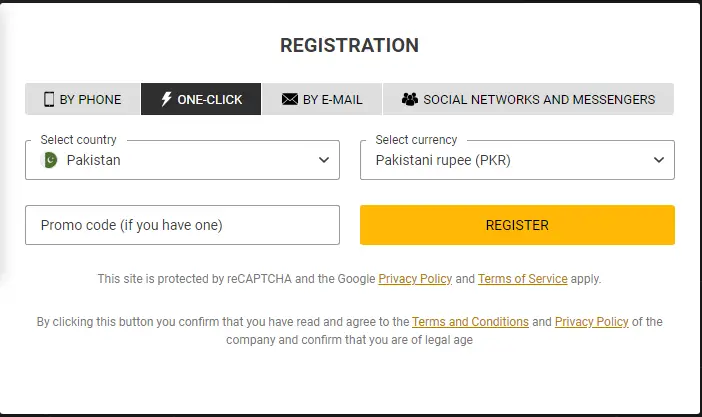Expand the country list using its chevron arrow
The height and width of the screenshot is (417, 702).
point(324,160)
